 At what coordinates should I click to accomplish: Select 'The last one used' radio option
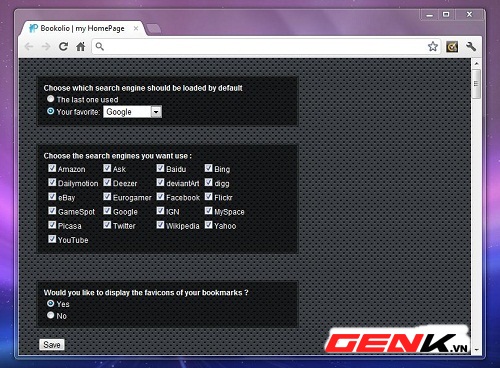(x=50, y=99)
